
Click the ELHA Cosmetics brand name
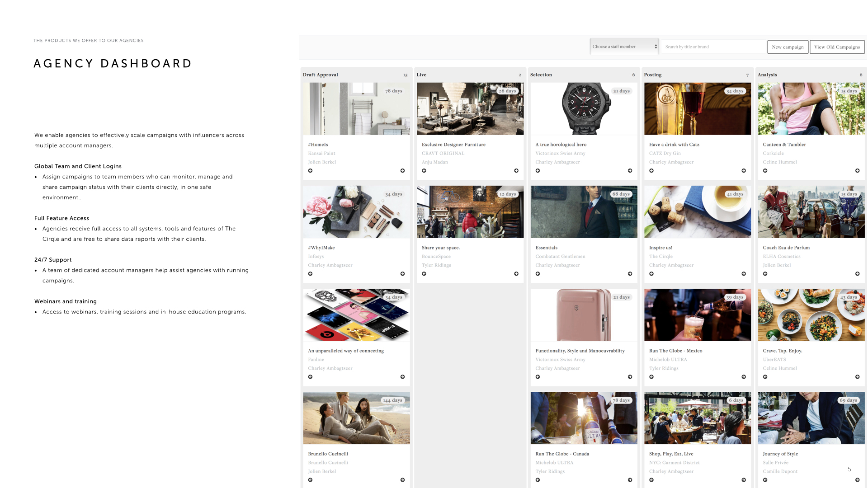(x=781, y=256)
